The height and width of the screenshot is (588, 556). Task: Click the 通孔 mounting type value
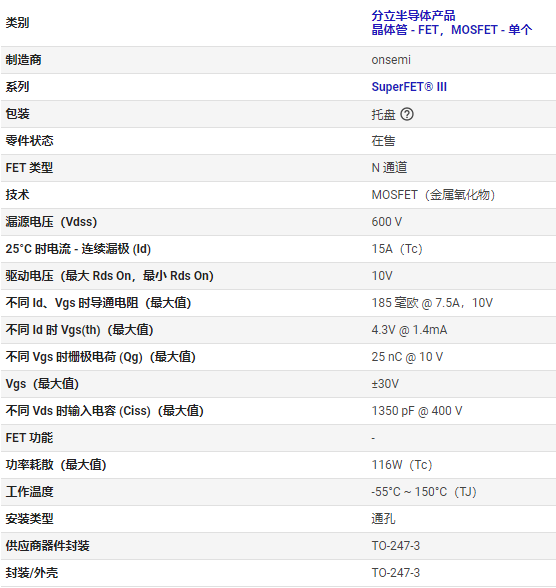383,519
